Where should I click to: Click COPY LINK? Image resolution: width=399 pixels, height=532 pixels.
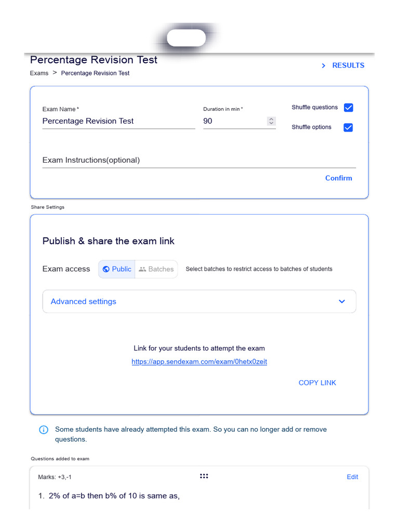click(317, 383)
